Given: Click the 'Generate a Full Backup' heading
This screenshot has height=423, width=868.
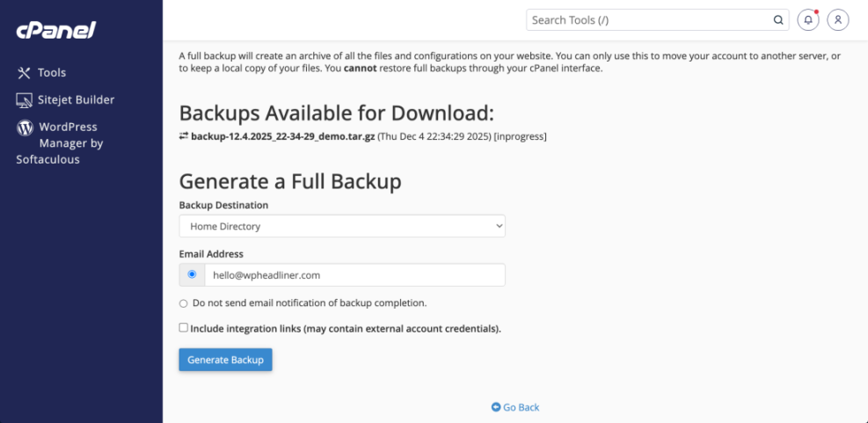Looking at the screenshot, I should [x=290, y=182].
